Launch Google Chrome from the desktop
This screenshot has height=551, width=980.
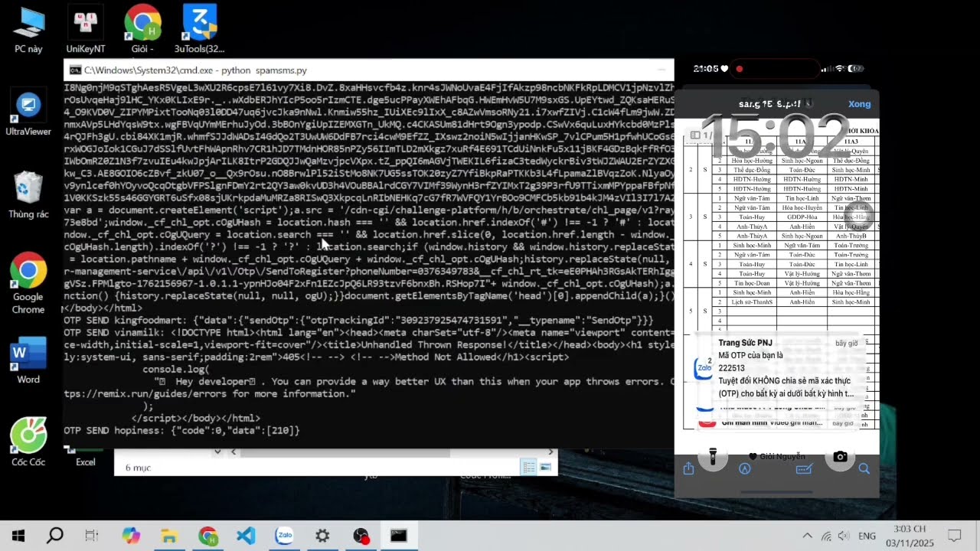(28, 283)
